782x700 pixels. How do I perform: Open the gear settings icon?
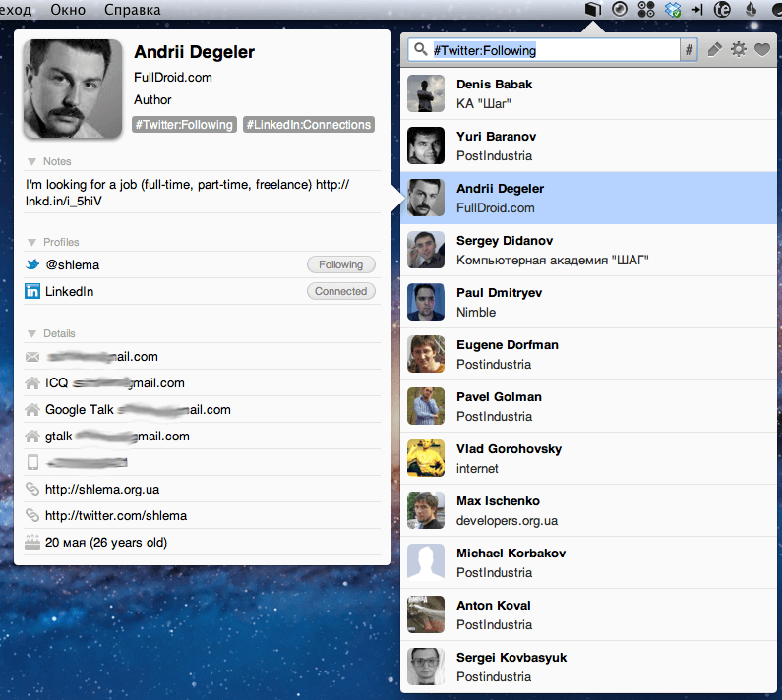click(x=738, y=49)
